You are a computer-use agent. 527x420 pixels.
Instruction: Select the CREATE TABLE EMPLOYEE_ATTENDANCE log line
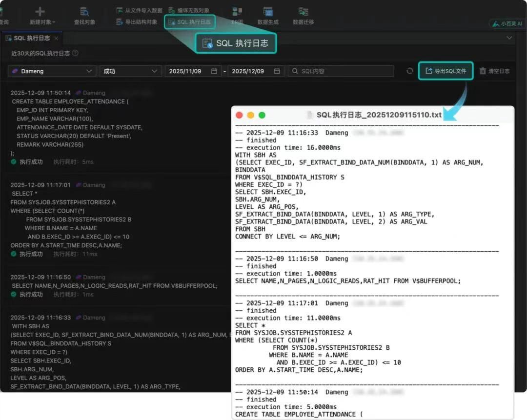(x=70, y=101)
